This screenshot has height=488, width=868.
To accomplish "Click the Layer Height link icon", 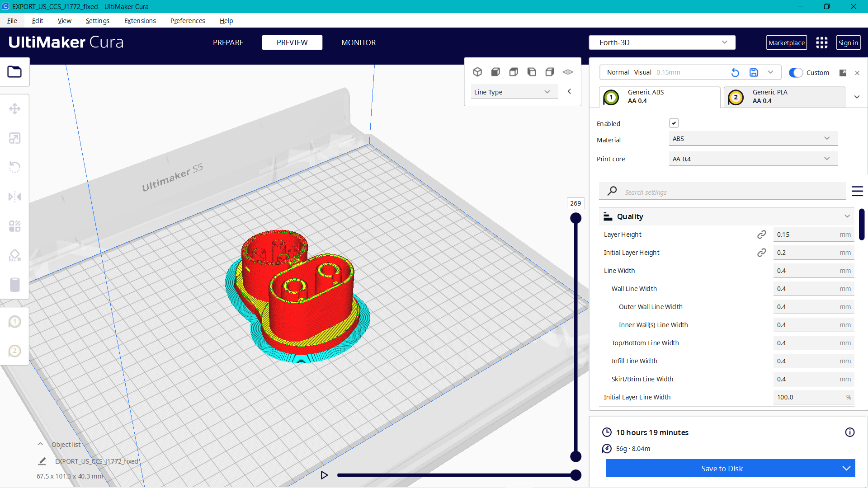I will point(762,234).
